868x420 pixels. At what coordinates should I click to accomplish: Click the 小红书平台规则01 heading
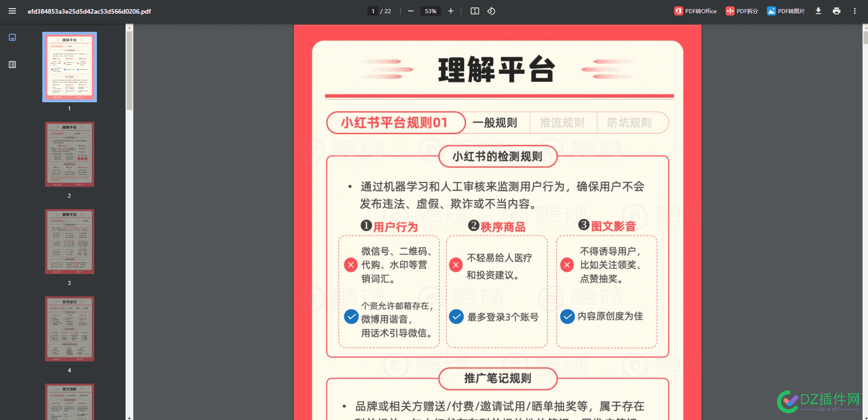pos(394,123)
